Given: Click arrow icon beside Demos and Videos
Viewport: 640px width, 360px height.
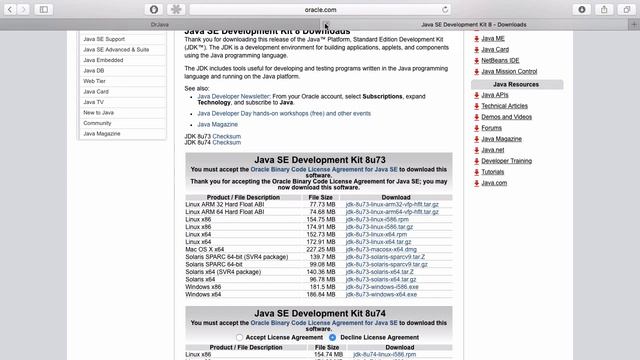Looking at the screenshot, I should pos(476,117).
